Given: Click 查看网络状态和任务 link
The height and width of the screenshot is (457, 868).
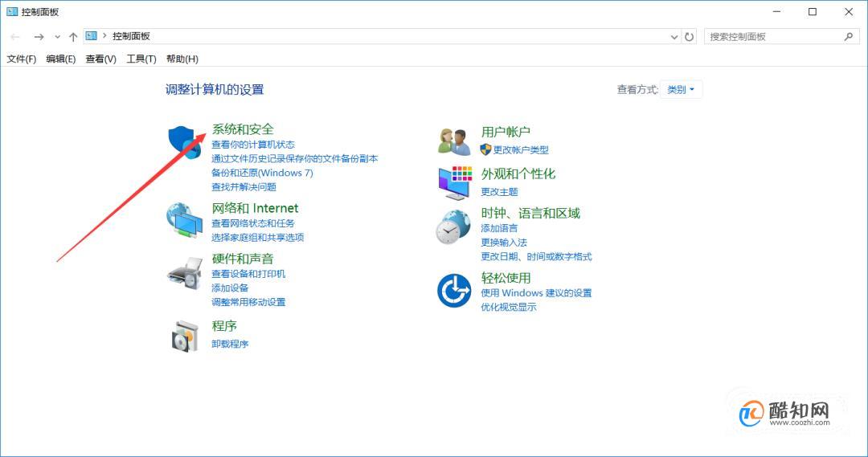Looking at the screenshot, I should [x=253, y=223].
